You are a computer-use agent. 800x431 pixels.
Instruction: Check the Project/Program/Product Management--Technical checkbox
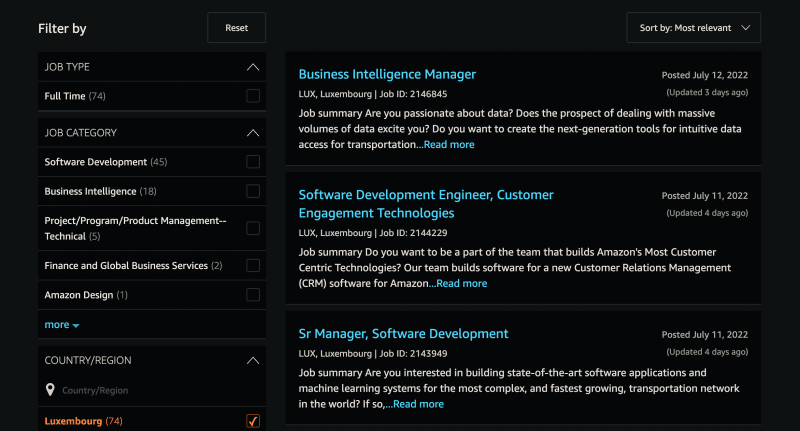pos(253,228)
